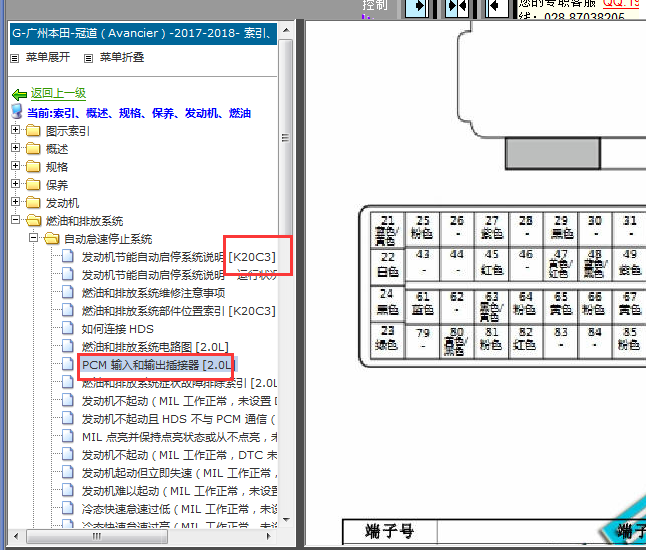Click tree panel scroll-down arrow
The height and width of the screenshot is (550, 646).
[x=286, y=520]
